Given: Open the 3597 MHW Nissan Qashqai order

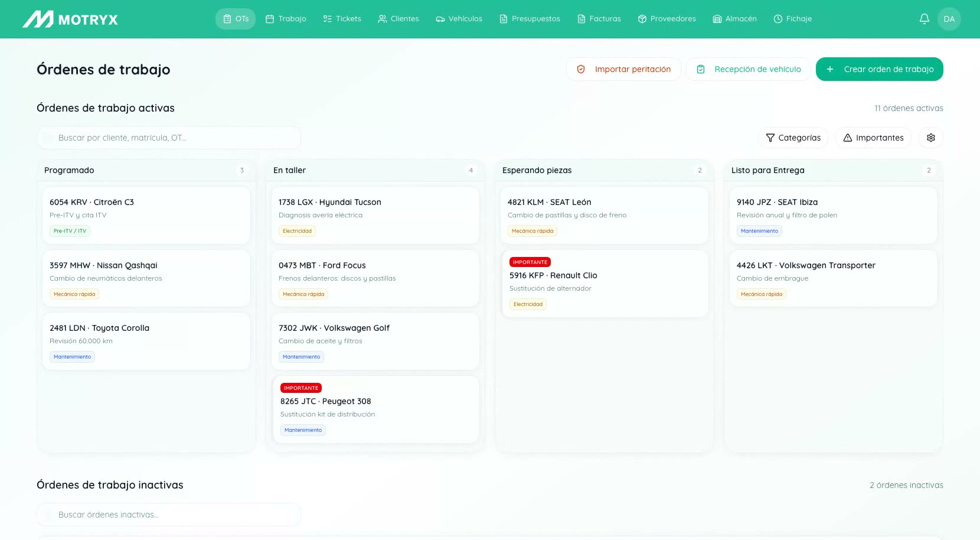Looking at the screenshot, I should point(146,278).
